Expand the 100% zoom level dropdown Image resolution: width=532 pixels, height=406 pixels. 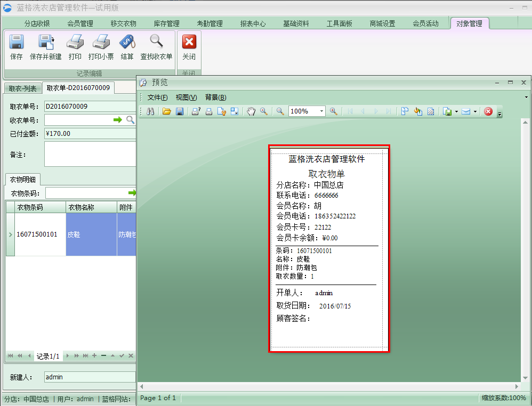tap(321, 111)
